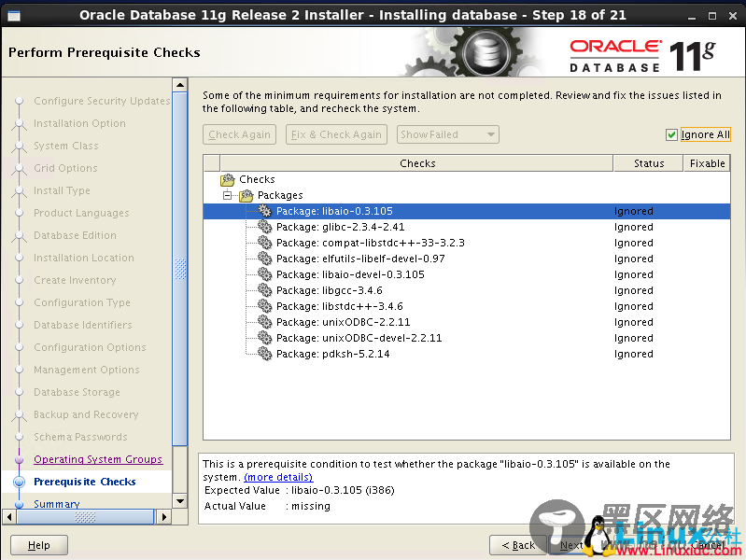Click the sidebar horizontal scrollbar thumb
The height and width of the screenshot is (560, 746).
tap(85, 517)
